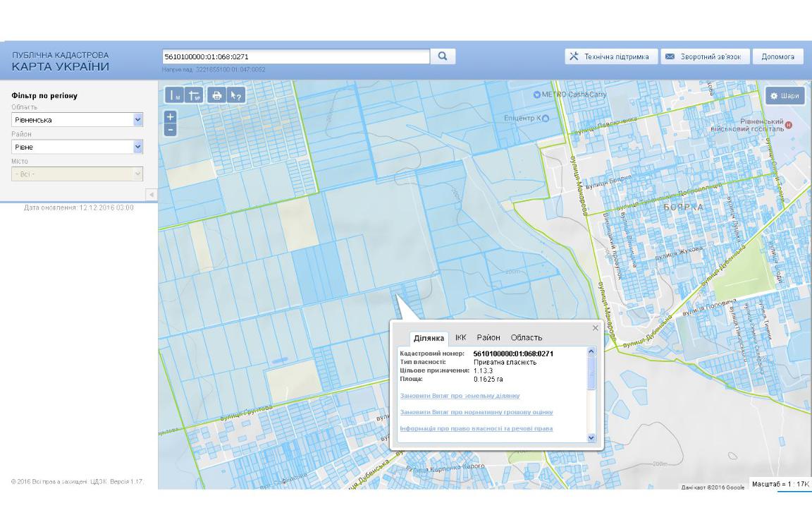The width and height of the screenshot is (812, 508).
Task: Open the Район dropdown showing Рівне
Action: point(77,147)
